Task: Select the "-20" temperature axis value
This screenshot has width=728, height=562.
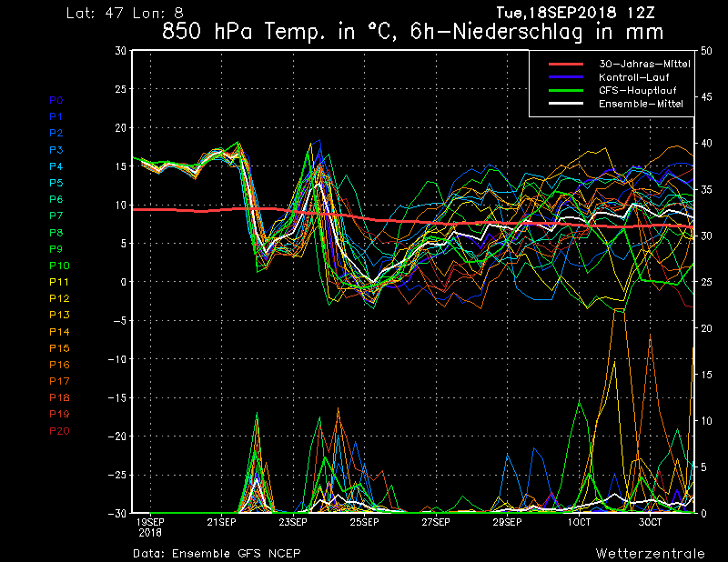Action: click(117, 437)
